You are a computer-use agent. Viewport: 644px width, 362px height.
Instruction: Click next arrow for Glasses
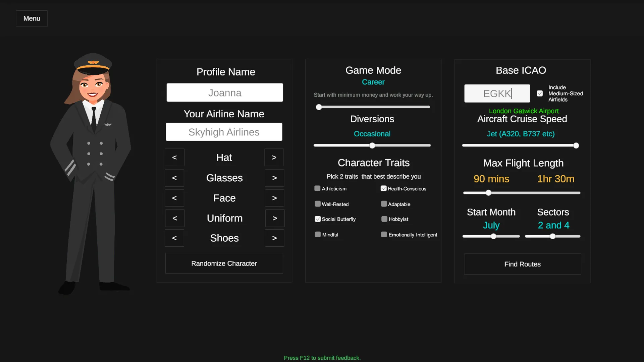pos(274,178)
